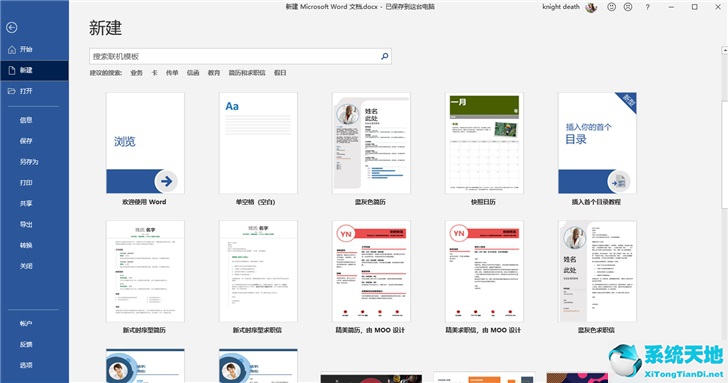Choose the 快照日历 calendar template
This screenshot has height=383, width=728.
(x=484, y=149)
